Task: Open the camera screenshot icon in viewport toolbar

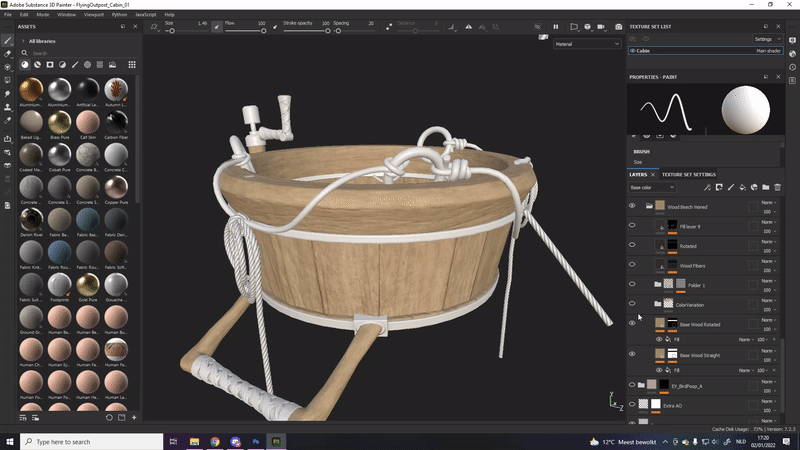Action: (x=618, y=27)
